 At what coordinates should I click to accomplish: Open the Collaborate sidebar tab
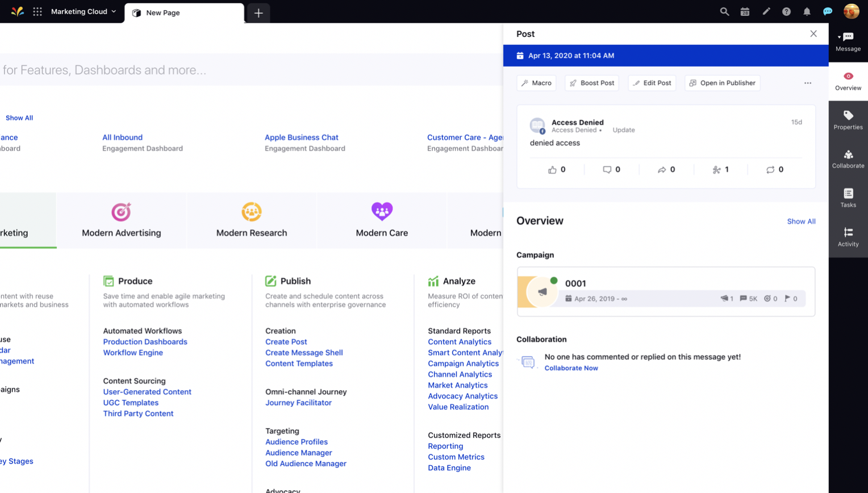click(848, 160)
